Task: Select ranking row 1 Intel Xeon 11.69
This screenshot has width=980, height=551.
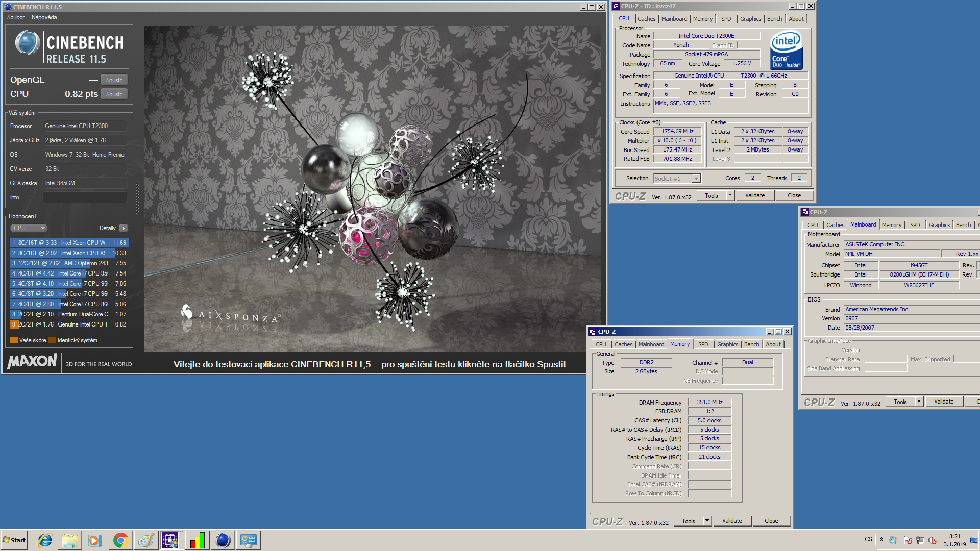Action: click(69, 243)
